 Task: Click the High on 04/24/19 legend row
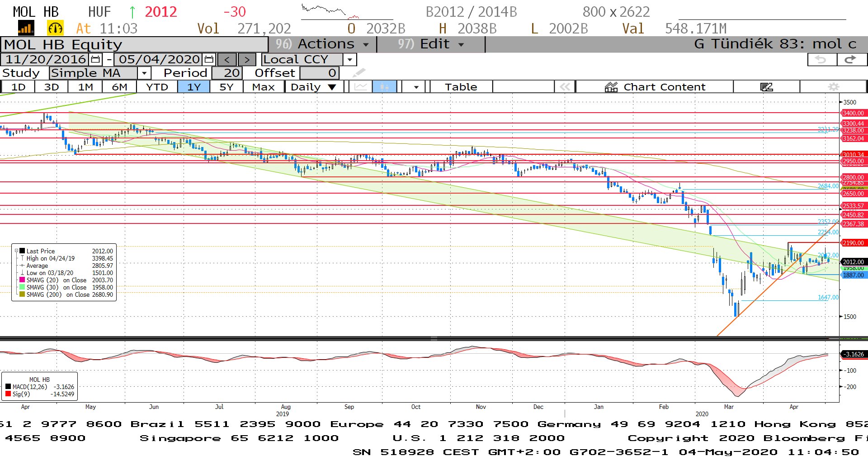pyautogui.click(x=66, y=258)
